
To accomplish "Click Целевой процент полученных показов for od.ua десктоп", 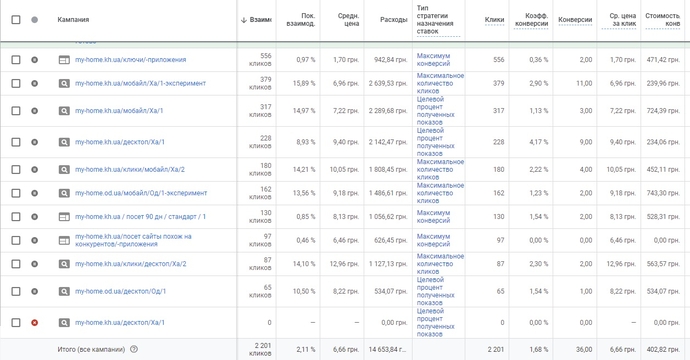I will tap(436, 291).
